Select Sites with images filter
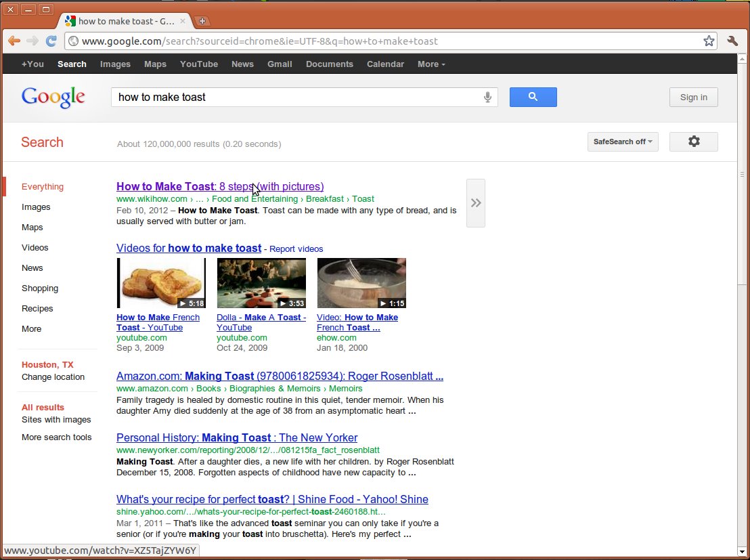 56,419
